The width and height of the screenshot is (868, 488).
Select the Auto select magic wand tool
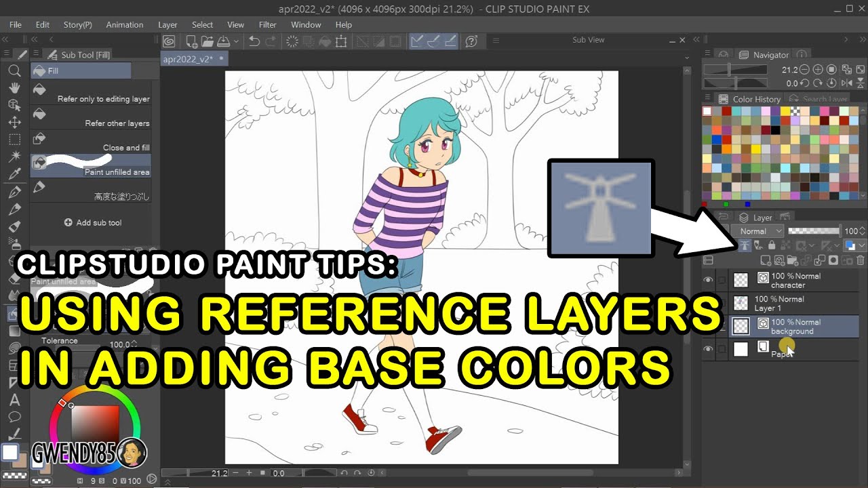[x=14, y=157]
